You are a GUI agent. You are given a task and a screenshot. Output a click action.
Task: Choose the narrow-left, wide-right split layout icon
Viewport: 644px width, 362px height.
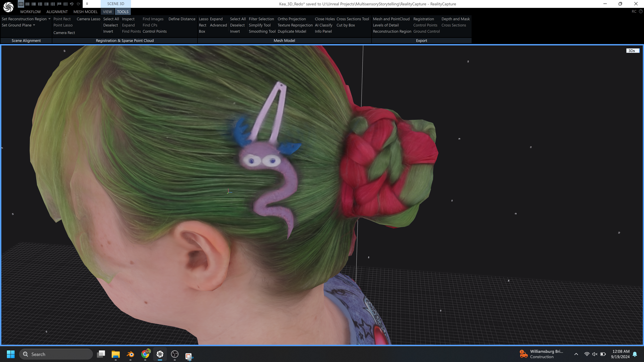pos(34,4)
